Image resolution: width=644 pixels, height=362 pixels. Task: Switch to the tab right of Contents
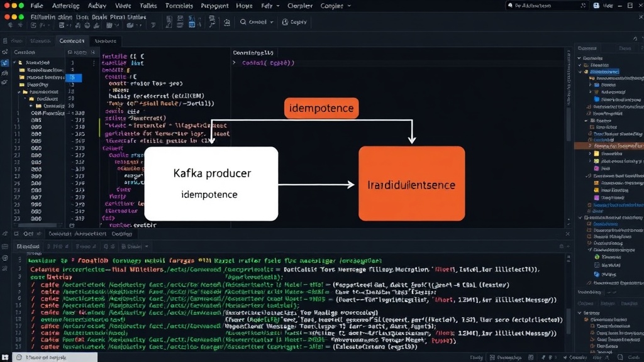click(106, 41)
